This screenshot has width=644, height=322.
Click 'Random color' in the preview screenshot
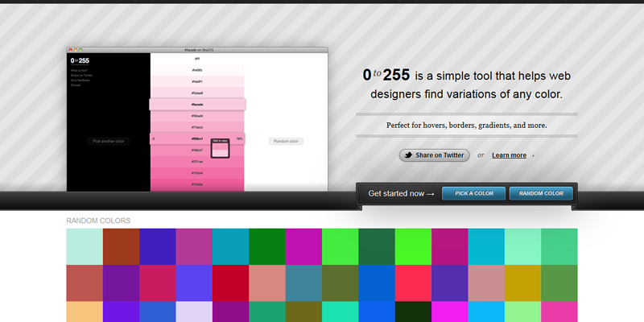pos(286,142)
